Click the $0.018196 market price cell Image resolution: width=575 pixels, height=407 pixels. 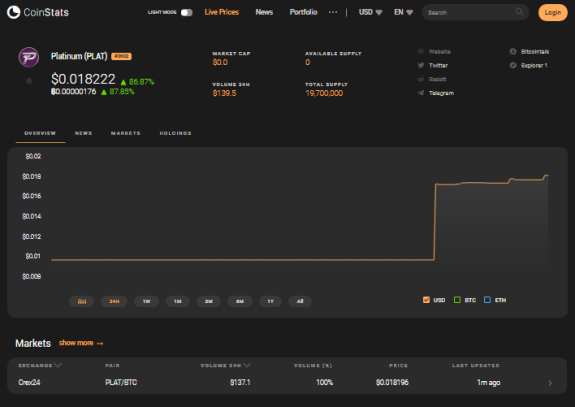392,382
